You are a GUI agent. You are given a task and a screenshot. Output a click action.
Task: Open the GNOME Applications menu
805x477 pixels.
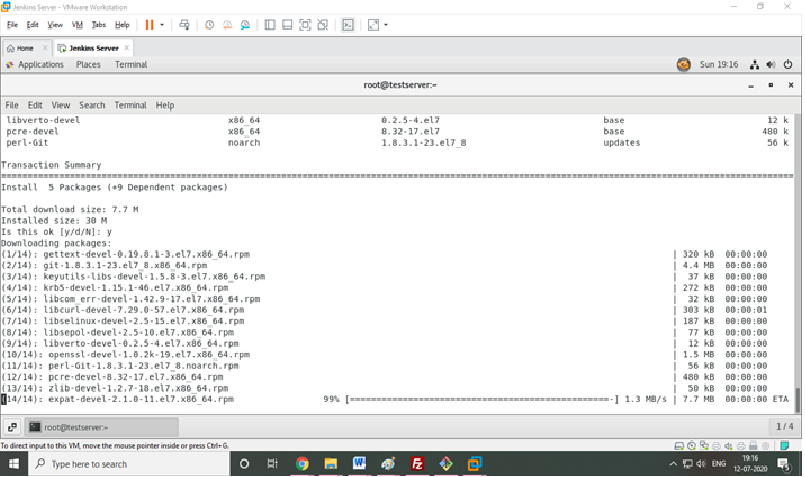point(35,65)
